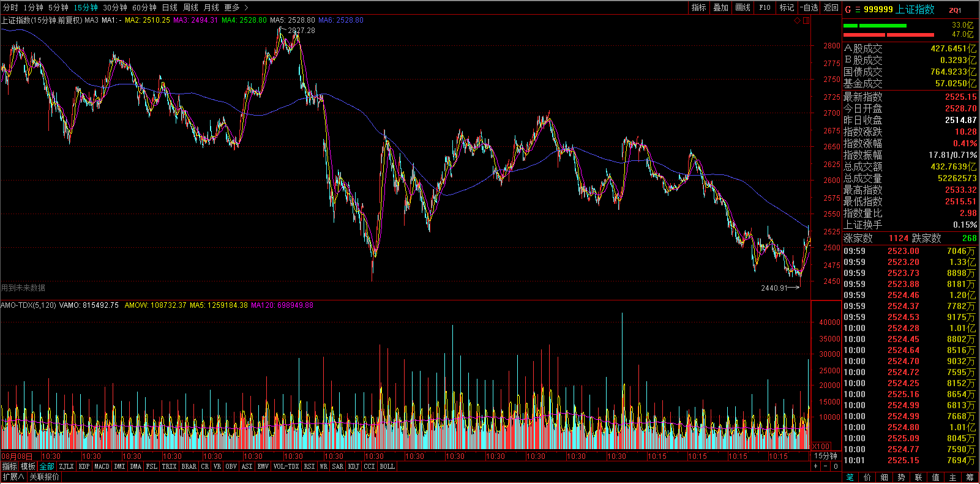Apply the VOL-TDX indicator
The image size is (980, 484).
pos(286,466)
